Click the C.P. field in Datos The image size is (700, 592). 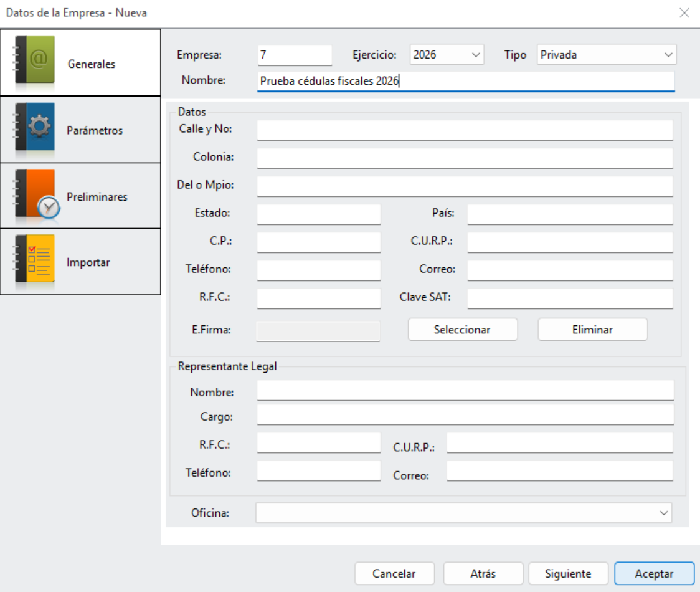pos(319,242)
